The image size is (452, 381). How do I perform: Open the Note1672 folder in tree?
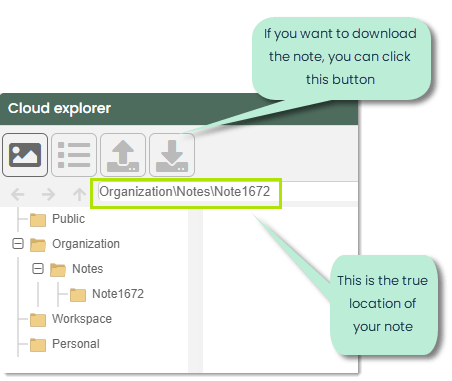click(118, 294)
